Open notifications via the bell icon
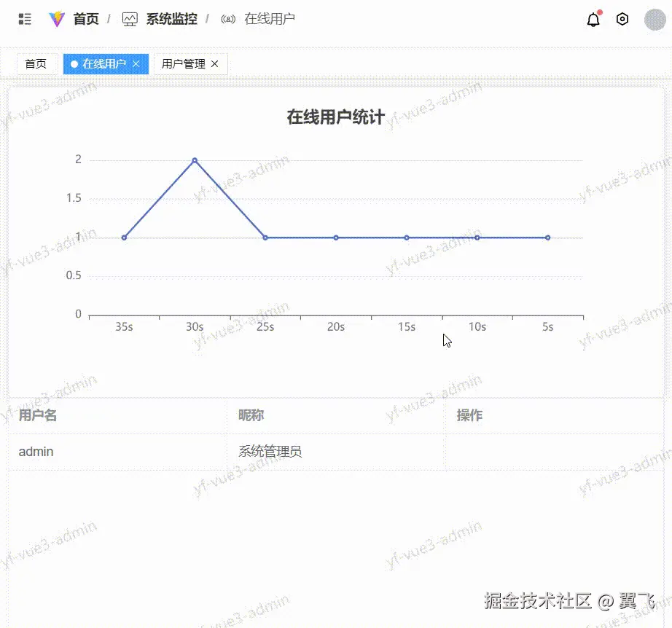Viewport: 672px width, 628px height. (x=593, y=20)
